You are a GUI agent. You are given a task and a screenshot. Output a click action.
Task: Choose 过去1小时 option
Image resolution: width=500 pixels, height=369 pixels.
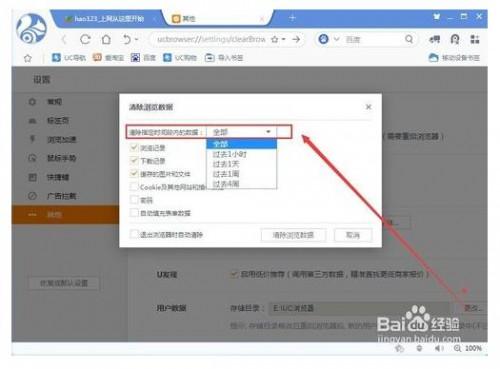tap(242, 154)
